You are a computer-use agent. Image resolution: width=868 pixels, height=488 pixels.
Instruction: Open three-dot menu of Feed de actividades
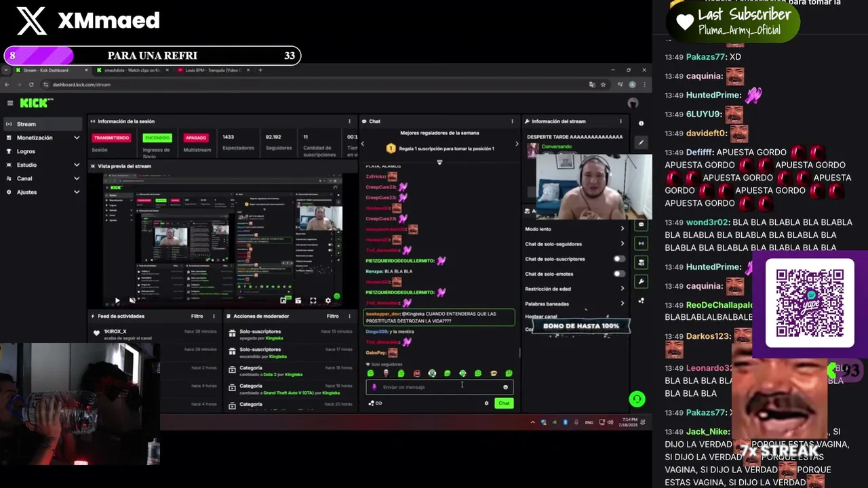(214, 316)
